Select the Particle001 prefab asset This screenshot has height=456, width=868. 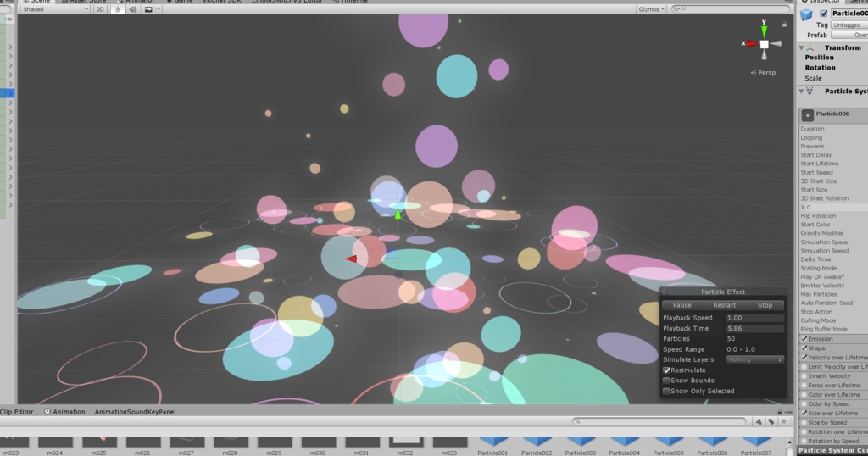(492, 446)
